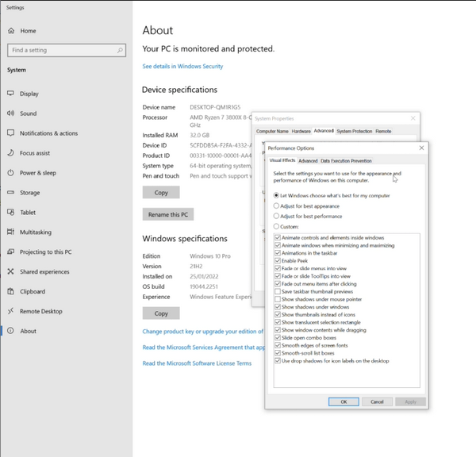Click the Home icon in Settings sidebar
The image size is (476, 457).
11,31
